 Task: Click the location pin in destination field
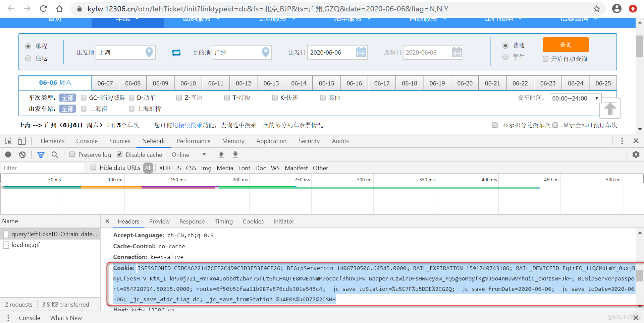pyautogui.click(x=265, y=52)
